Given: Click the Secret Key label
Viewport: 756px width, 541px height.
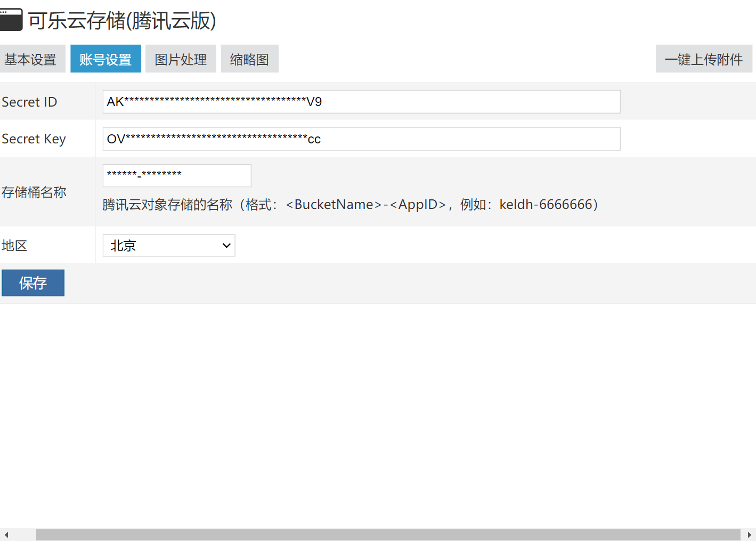Looking at the screenshot, I should [x=34, y=139].
